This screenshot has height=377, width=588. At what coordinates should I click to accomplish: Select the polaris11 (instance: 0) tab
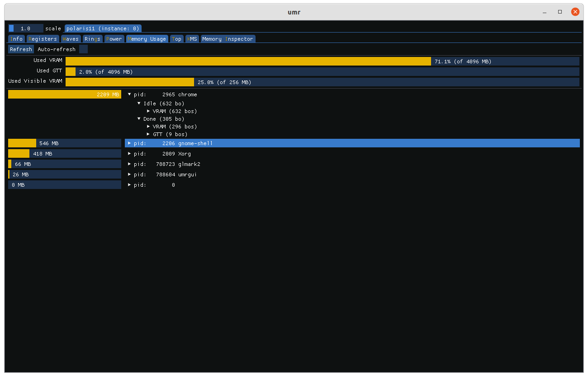pos(103,28)
